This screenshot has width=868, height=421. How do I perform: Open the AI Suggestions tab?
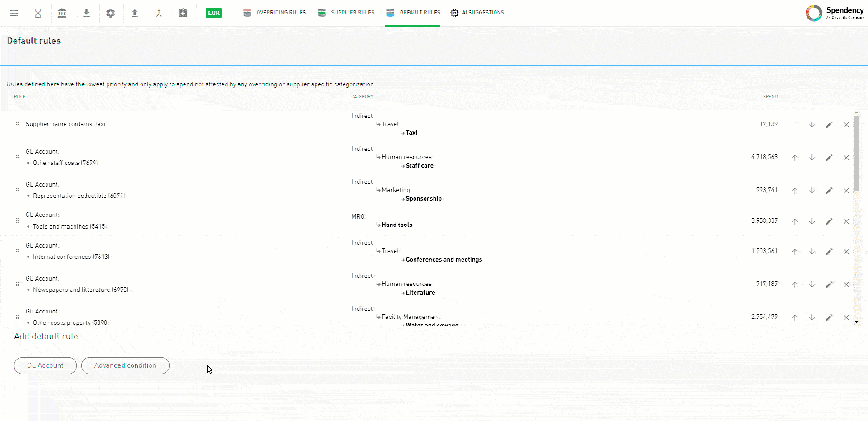tap(477, 13)
